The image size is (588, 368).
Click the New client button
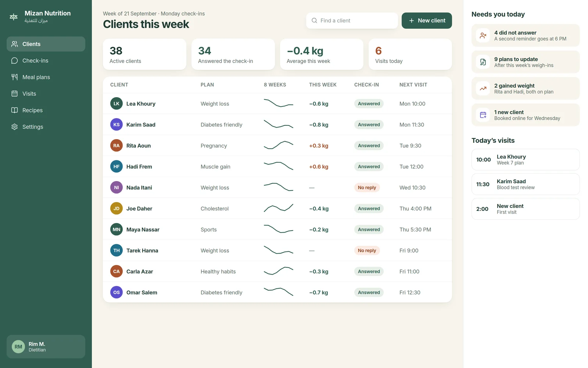pyautogui.click(x=427, y=21)
